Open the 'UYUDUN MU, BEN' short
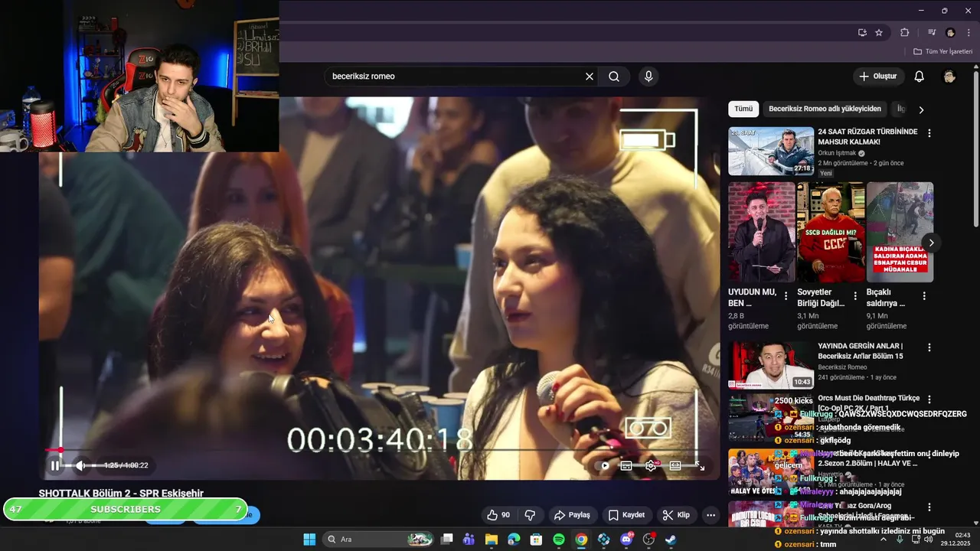This screenshot has height=551, width=980. (762, 233)
